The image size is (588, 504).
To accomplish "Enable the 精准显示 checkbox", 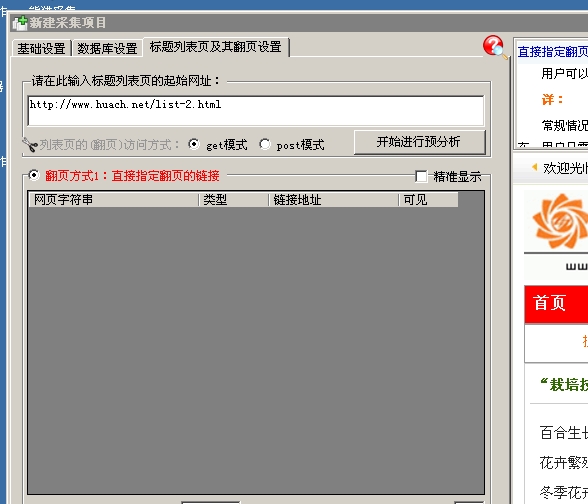I will [x=421, y=176].
